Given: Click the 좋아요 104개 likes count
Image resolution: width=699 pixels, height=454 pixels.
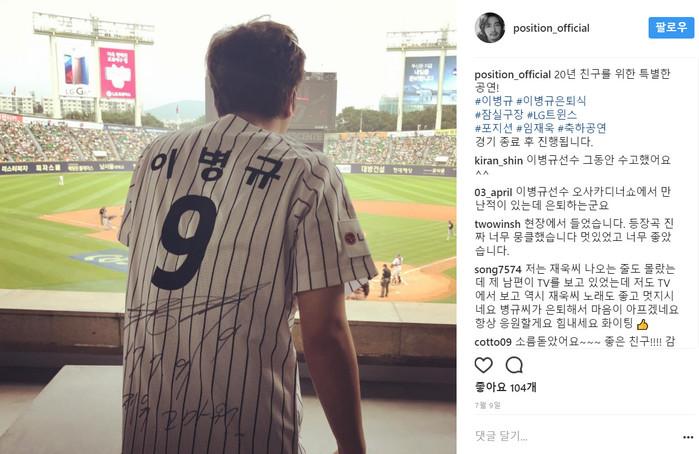Looking at the screenshot, I should click(506, 388).
